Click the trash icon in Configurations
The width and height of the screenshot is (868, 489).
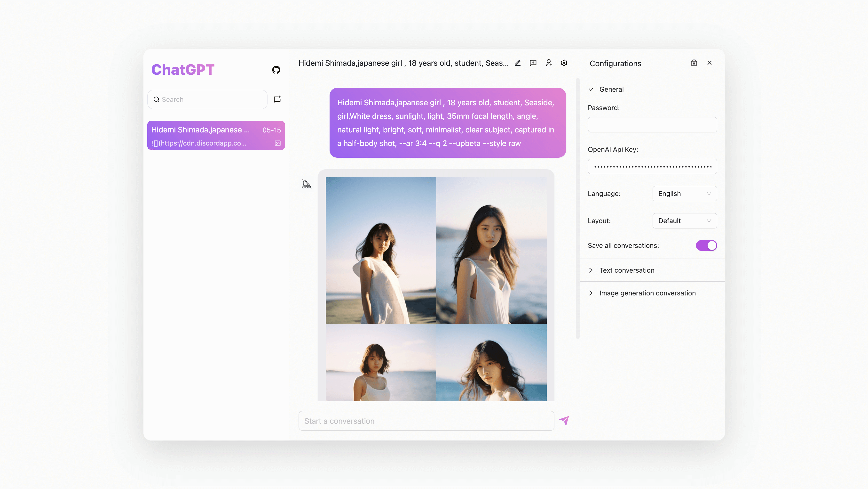coord(694,63)
